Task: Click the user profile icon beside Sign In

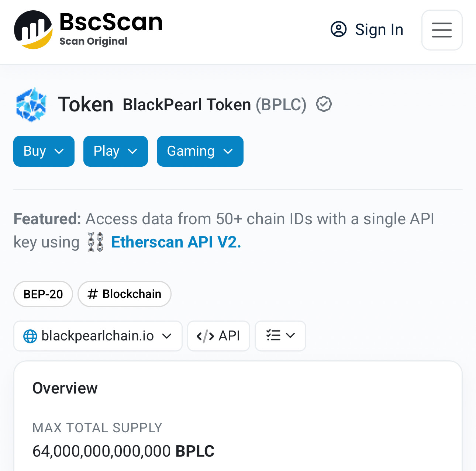Action: pyautogui.click(x=338, y=29)
